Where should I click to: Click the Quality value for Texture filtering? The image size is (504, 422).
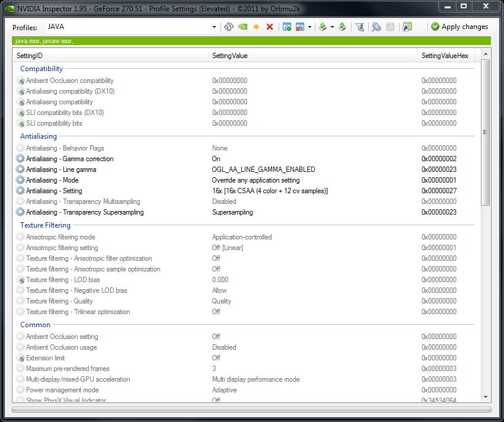click(x=222, y=301)
